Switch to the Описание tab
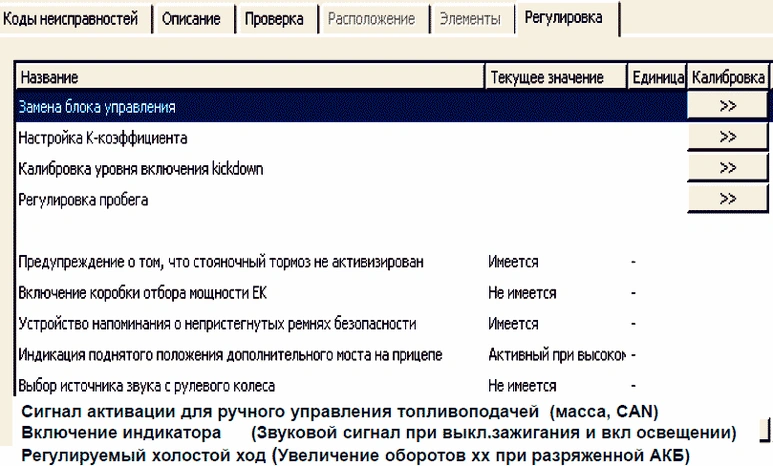 [192, 19]
